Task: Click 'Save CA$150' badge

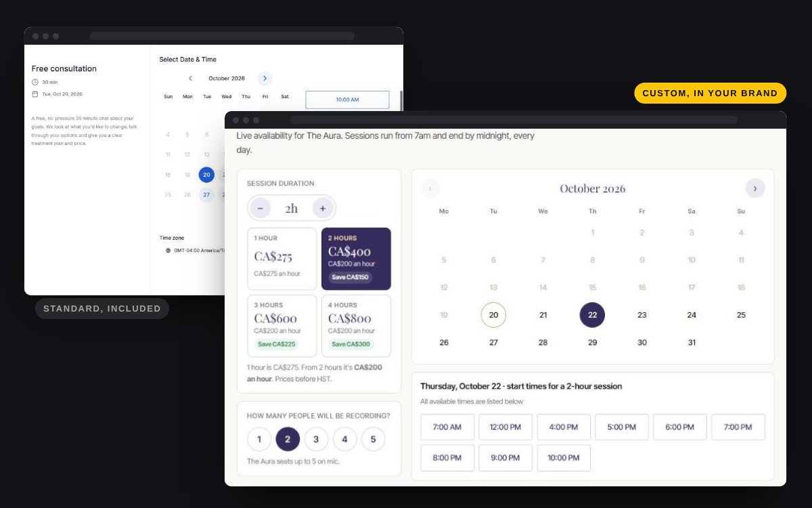Action: pyautogui.click(x=350, y=277)
